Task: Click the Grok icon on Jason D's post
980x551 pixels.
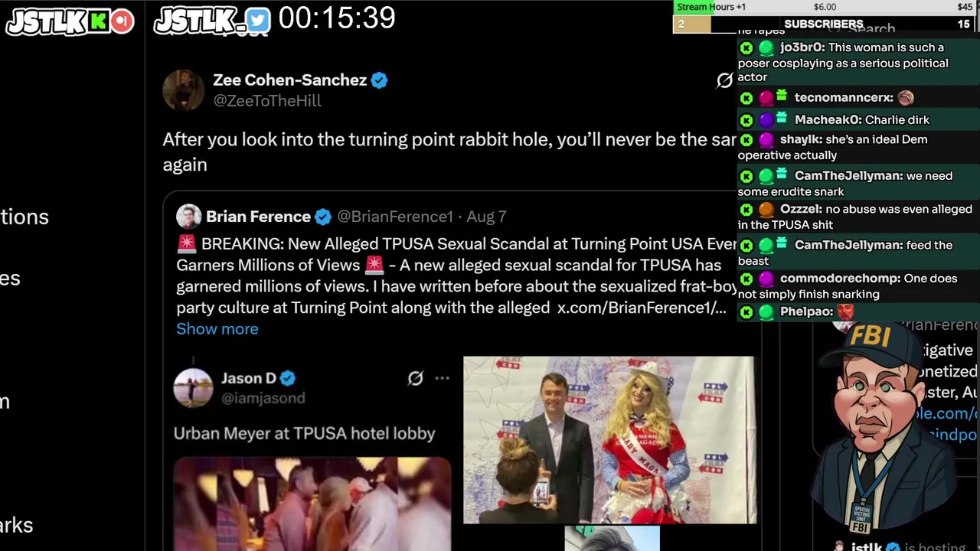Action: (x=415, y=378)
